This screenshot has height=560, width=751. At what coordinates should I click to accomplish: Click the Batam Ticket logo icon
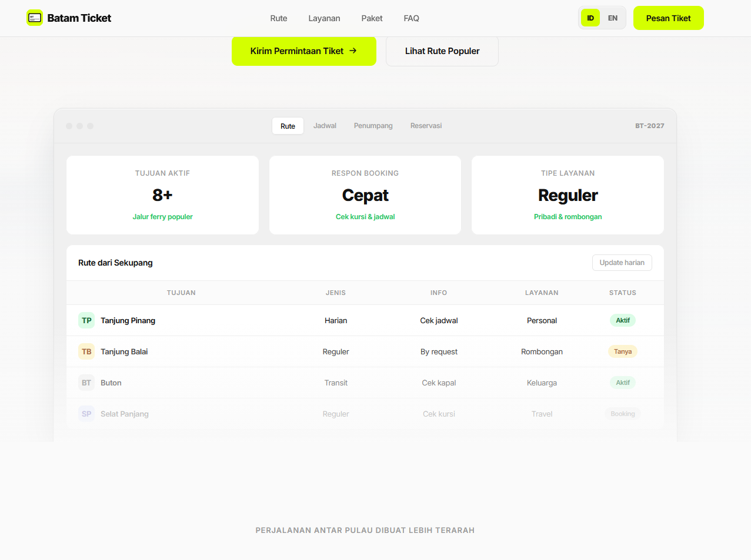35,18
